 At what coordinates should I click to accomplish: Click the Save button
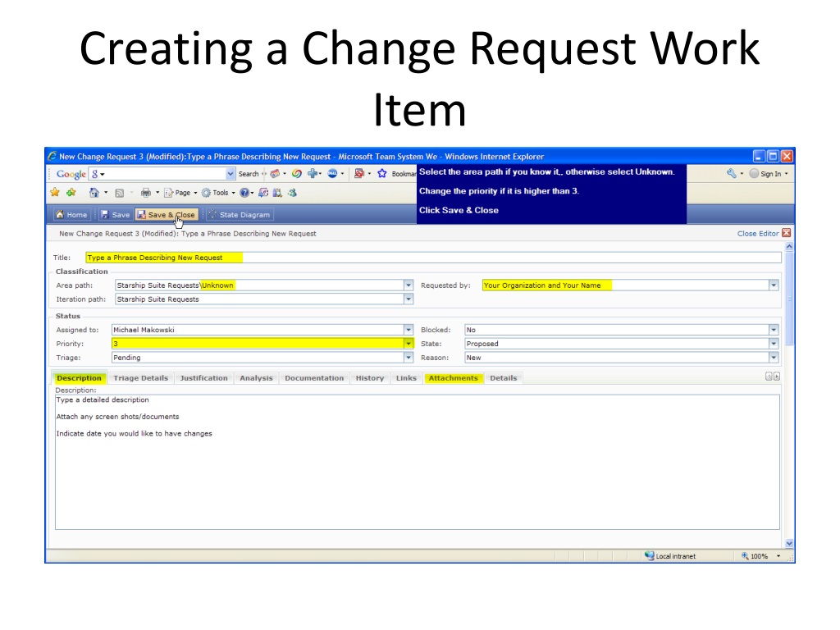(115, 215)
